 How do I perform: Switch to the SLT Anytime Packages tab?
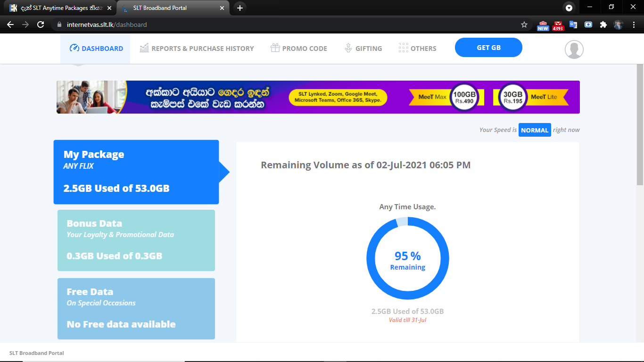point(60,8)
